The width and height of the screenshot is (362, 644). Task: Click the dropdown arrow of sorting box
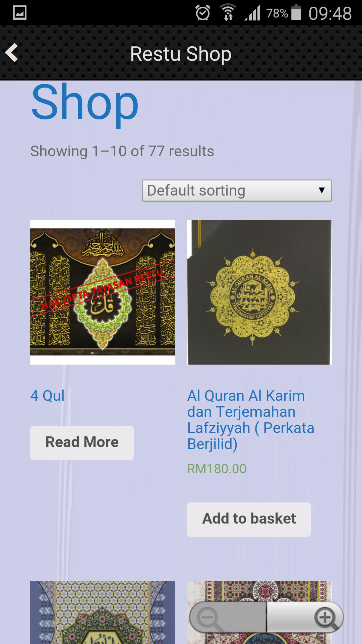321,191
